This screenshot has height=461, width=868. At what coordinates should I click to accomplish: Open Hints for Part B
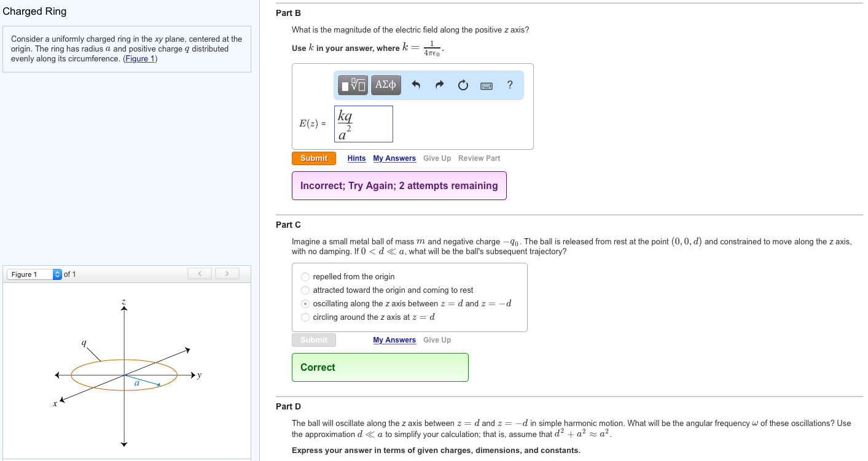point(356,158)
